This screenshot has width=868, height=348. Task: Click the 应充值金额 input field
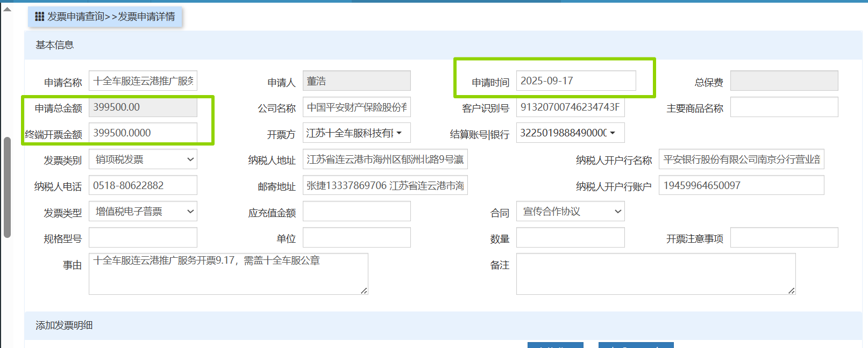(357, 211)
